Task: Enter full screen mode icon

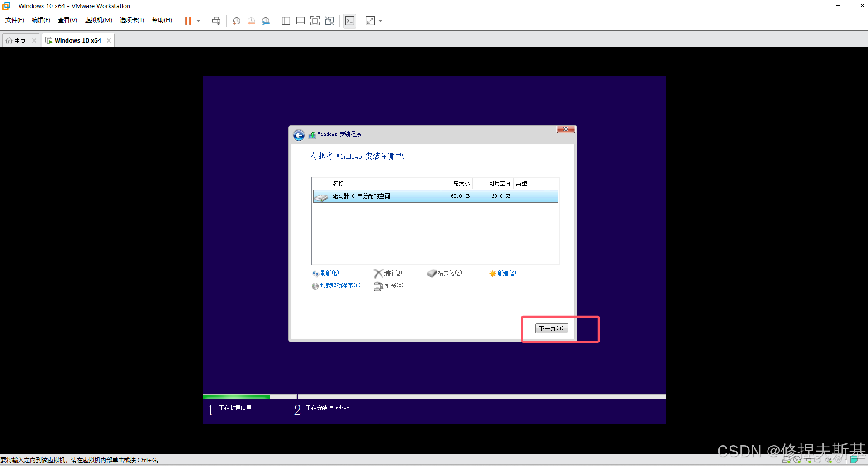Action: point(315,21)
